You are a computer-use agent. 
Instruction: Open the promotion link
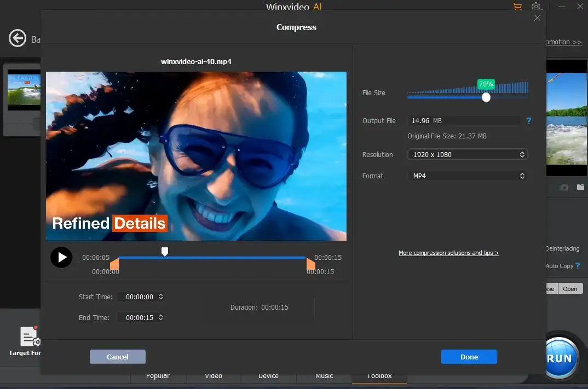pos(563,42)
